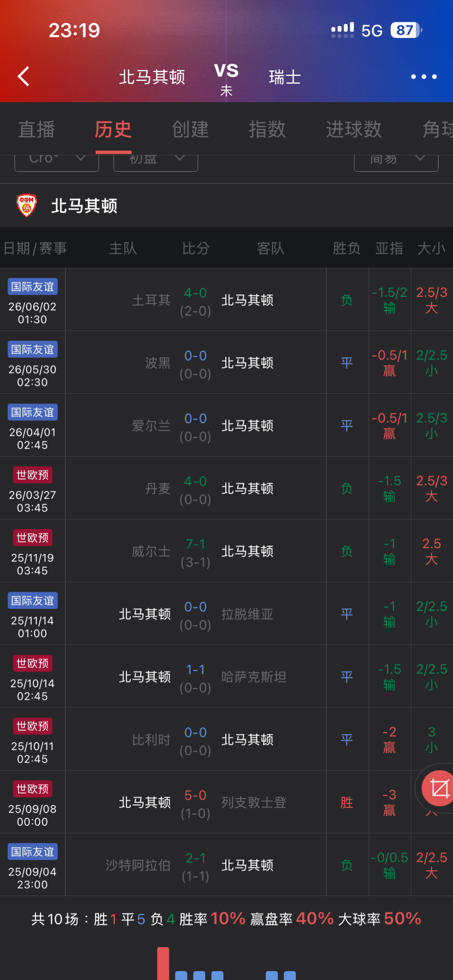Tap the 世欧预 tag on 26/03/27 match

(33, 475)
